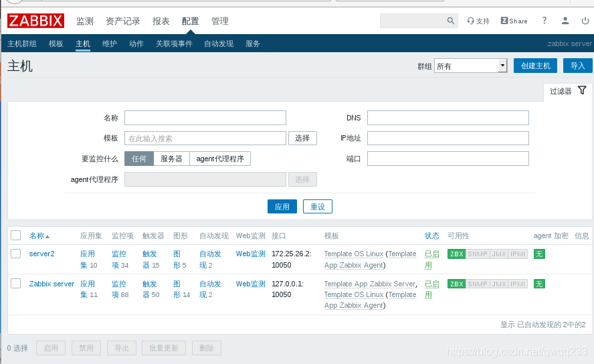
Task: Focus the 模板 search input
Action: coord(205,139)
